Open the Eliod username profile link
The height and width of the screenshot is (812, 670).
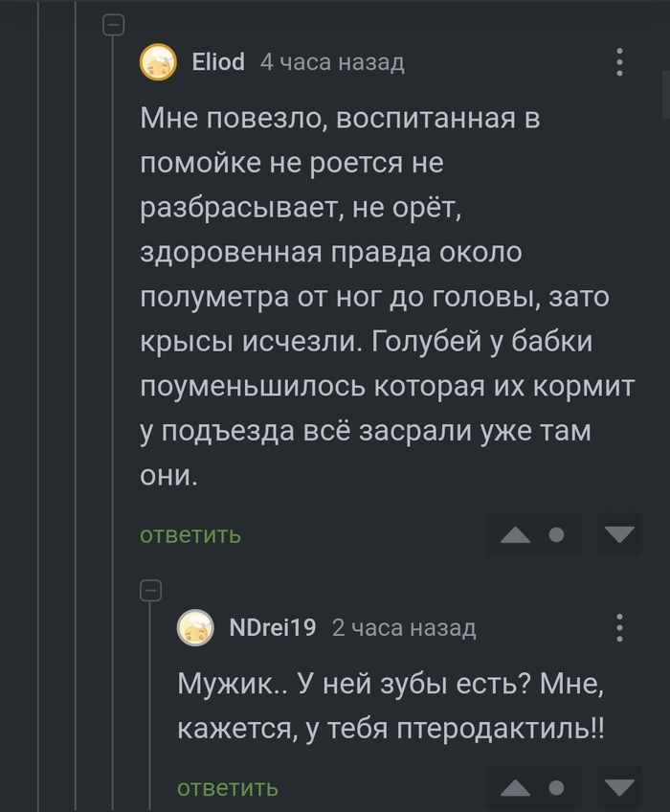pos(218,63)
